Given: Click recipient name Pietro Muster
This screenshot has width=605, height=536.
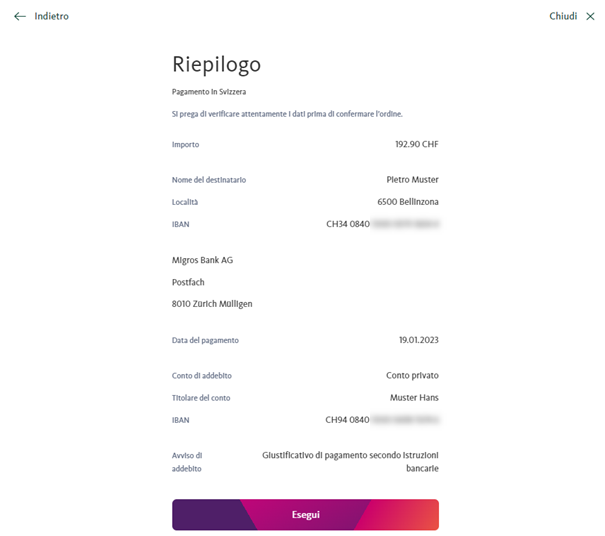Looking at the screenshot, I should pos(412,180).
